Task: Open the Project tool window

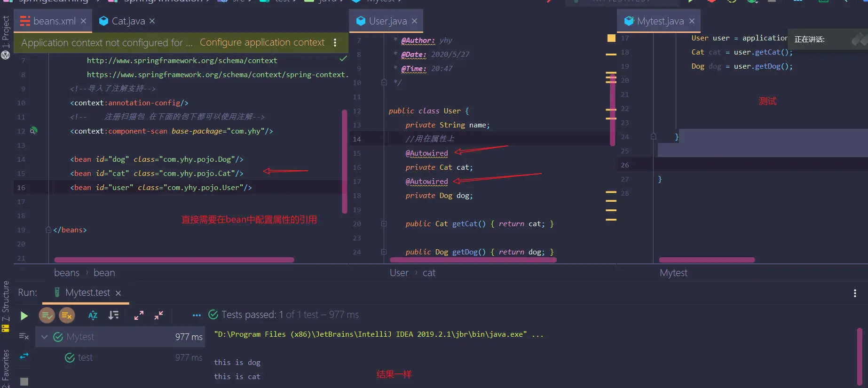Action: click(x=6, y=32)
